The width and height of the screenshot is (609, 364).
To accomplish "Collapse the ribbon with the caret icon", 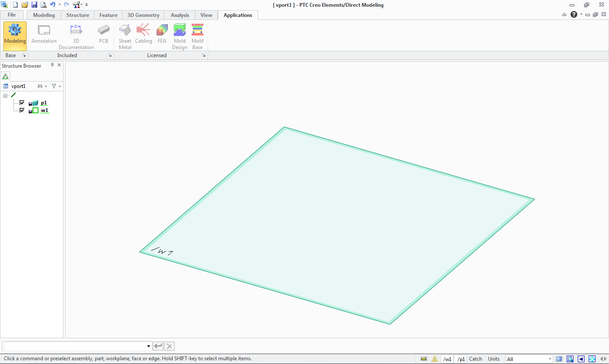I will click(564, 15).
